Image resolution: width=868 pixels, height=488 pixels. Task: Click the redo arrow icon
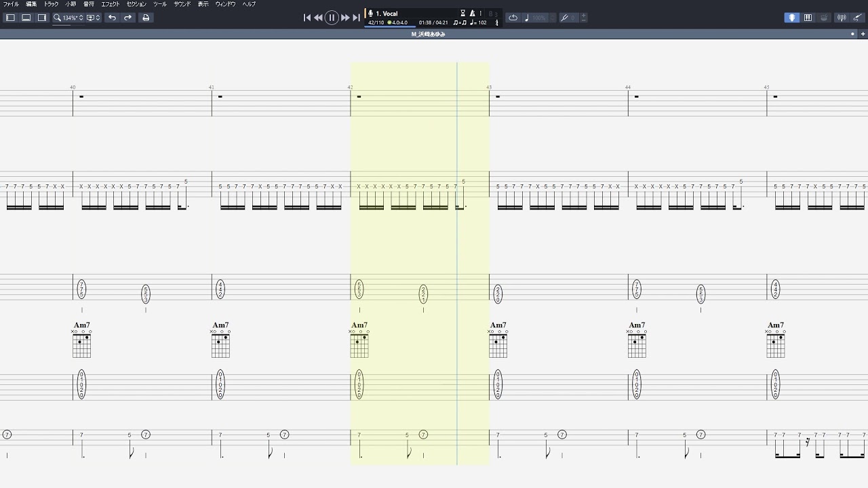(127, 18)
